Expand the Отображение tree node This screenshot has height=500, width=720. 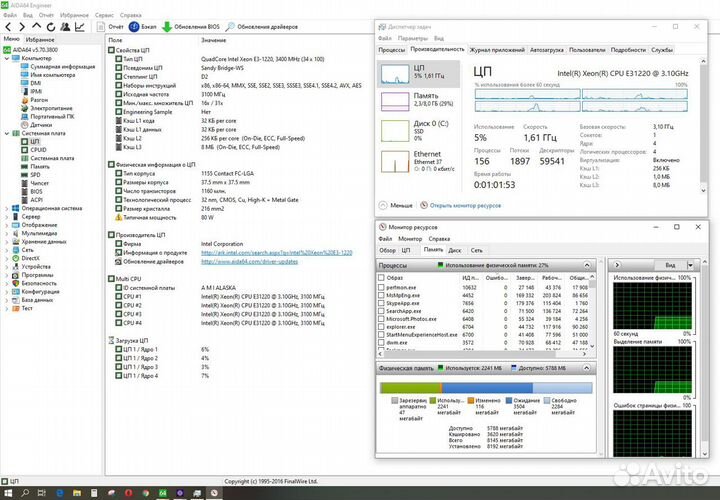[6, 225]
